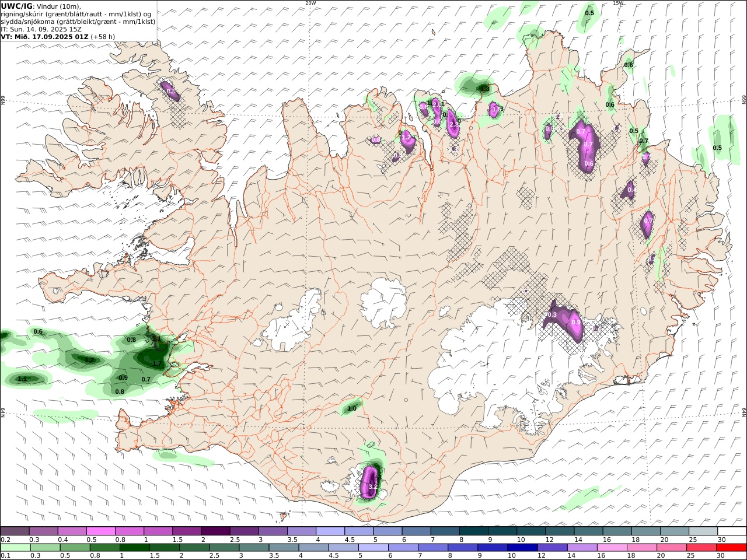747x560 pixels.
Task: Pick the pale grey 25–30 upper scale swatch
Action: click(x=703, y=531)
